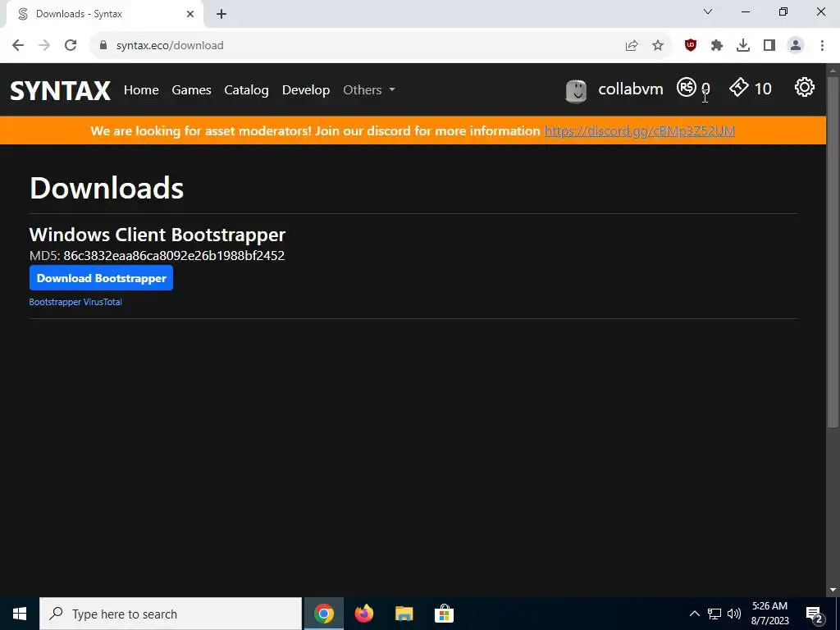Screen dimensions: 840x630
Task: Open the Catalog page
Action: tap(246, 90)
